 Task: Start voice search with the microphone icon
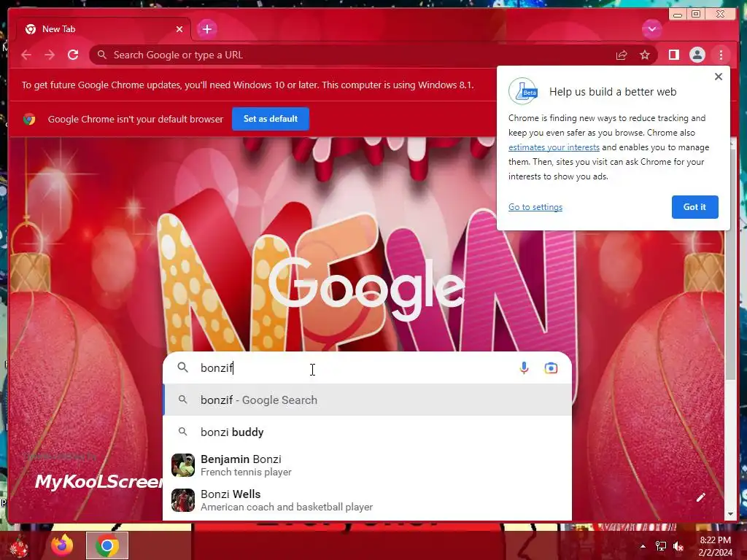pos(524,368)
